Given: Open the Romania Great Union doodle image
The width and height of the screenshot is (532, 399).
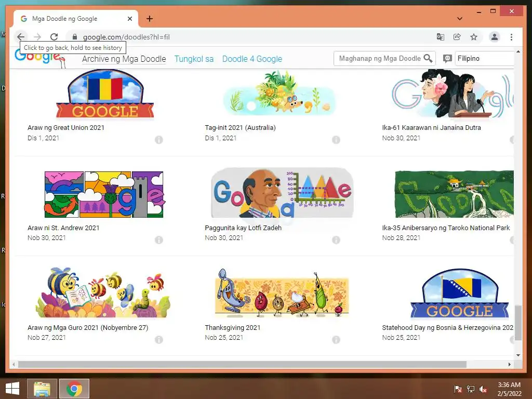Looking at the screenshot, I should point(105,94).
